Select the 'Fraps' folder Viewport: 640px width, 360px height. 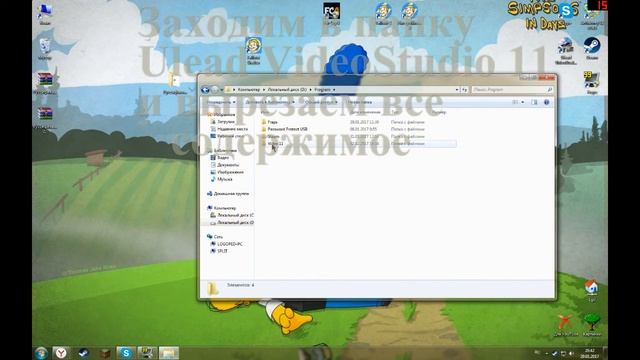pyautogui.click(x=272, y=122)
